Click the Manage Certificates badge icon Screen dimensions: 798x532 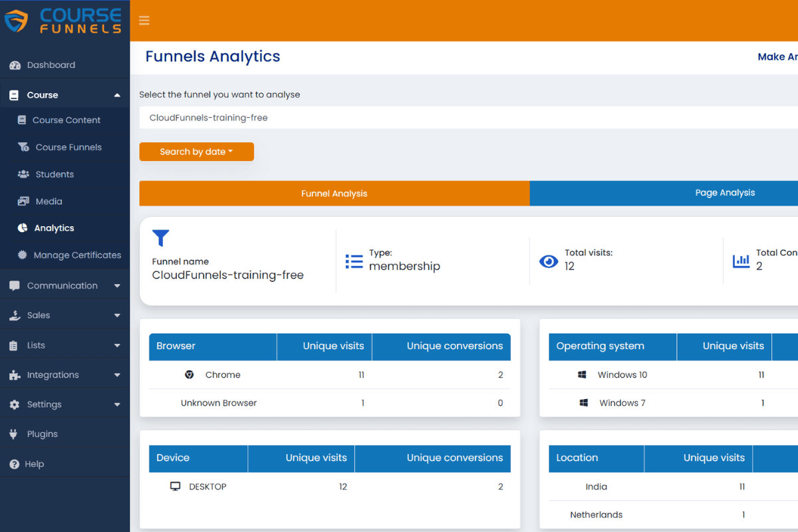23,255
